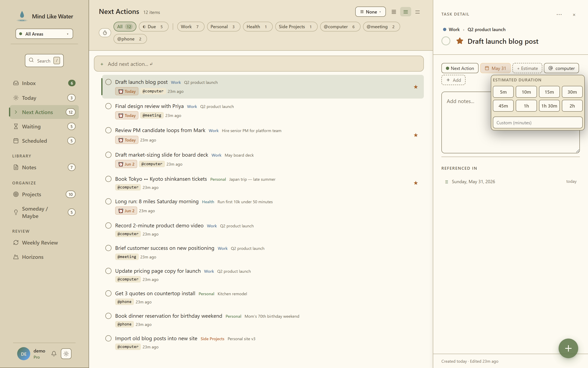Screen dimensions: 588x368
Task: Open Scheduled list in sidebar
Action: coord(44,141)
